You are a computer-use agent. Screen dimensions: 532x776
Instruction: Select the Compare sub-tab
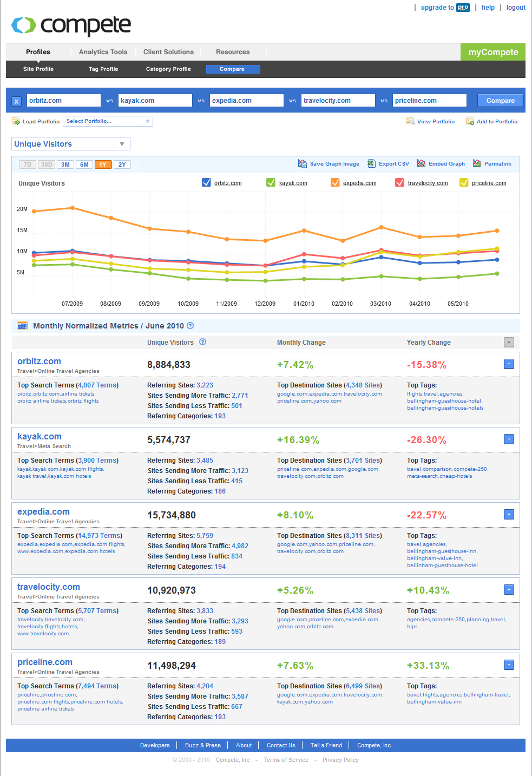(x=232, y=69)
